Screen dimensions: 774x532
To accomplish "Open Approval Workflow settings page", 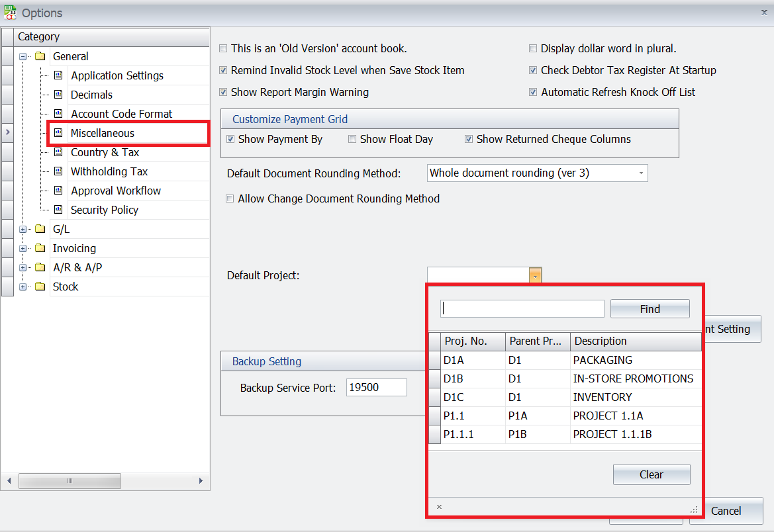I will 116,191.
